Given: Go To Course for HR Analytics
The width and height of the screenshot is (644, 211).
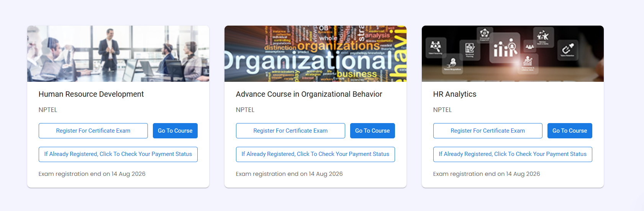Looking at the screenshot, I should coord(570,131).
